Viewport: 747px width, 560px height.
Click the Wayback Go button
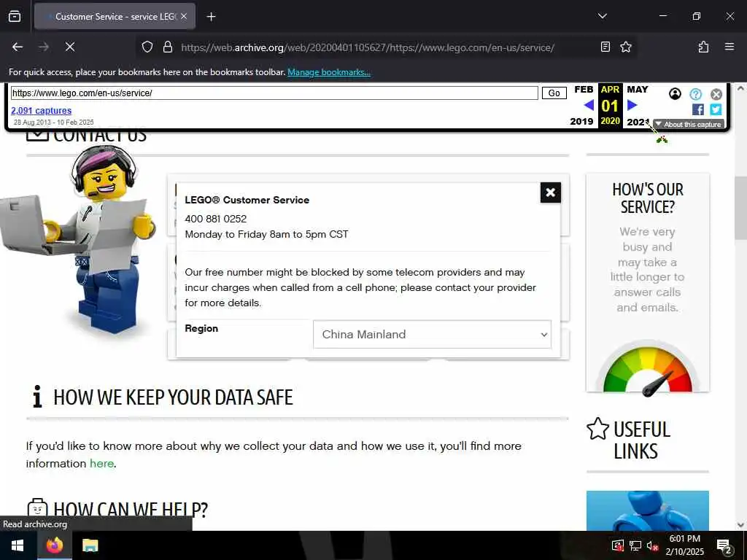click(x=554, y=93)
